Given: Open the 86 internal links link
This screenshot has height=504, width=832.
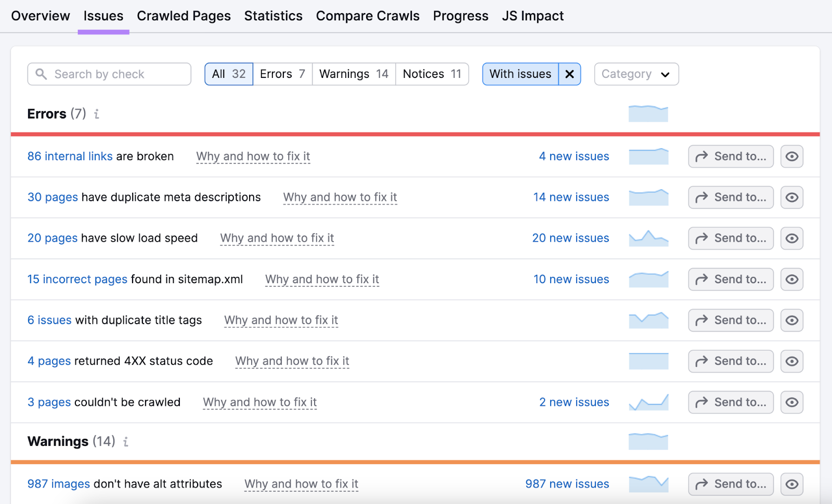Looking at the screenshot, I should click(x=70, y=156).
